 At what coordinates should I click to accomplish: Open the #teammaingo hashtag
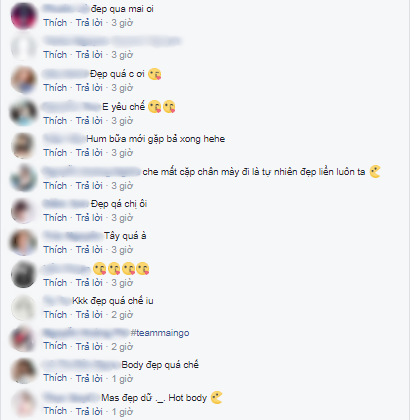pyautogui.click(x=160, y=333)
